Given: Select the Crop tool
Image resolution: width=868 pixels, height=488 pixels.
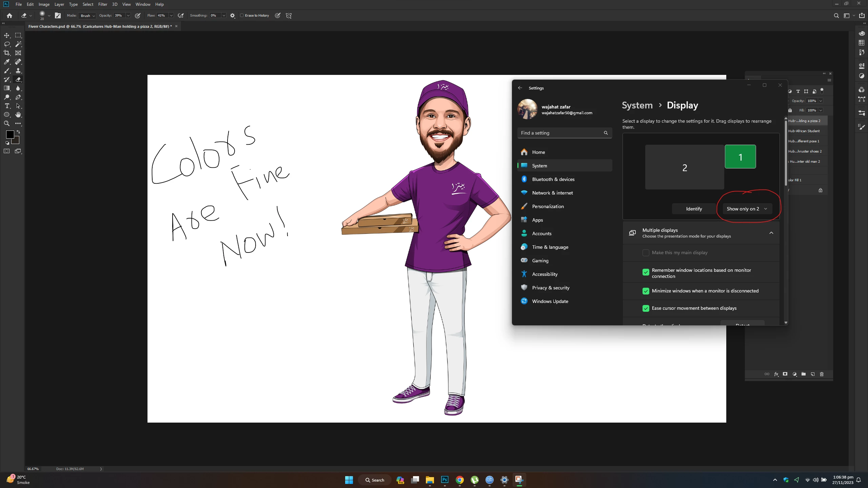Looking at the screenshot, I should pyautogui.click(x=7, y=53).
